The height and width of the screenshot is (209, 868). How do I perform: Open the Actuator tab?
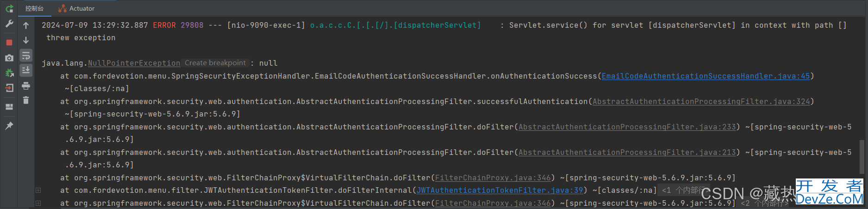(x=77, y=8)
